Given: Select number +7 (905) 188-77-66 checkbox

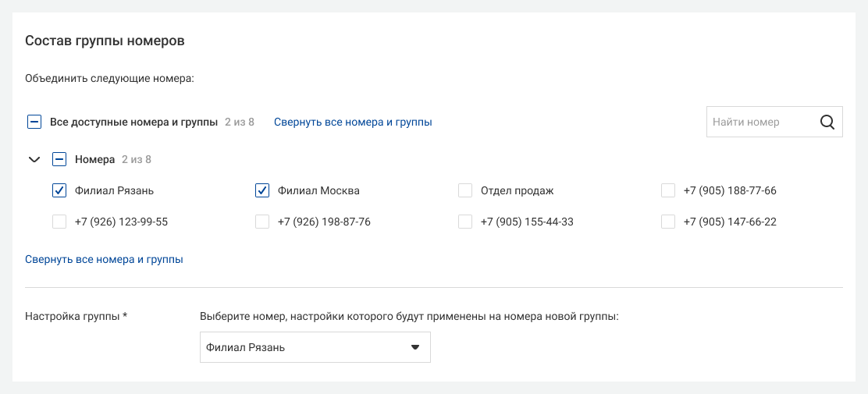Looking at the screenshot, I should 668,190.
